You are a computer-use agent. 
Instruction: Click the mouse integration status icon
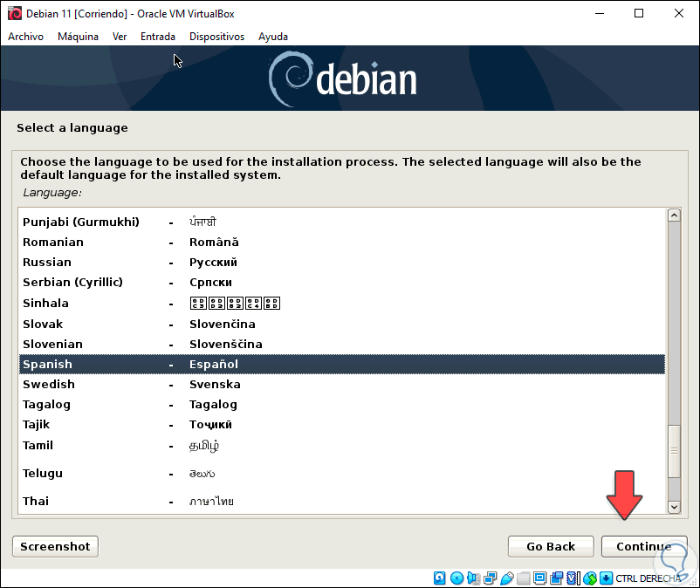pyautogui.click(x=590, y=578)
